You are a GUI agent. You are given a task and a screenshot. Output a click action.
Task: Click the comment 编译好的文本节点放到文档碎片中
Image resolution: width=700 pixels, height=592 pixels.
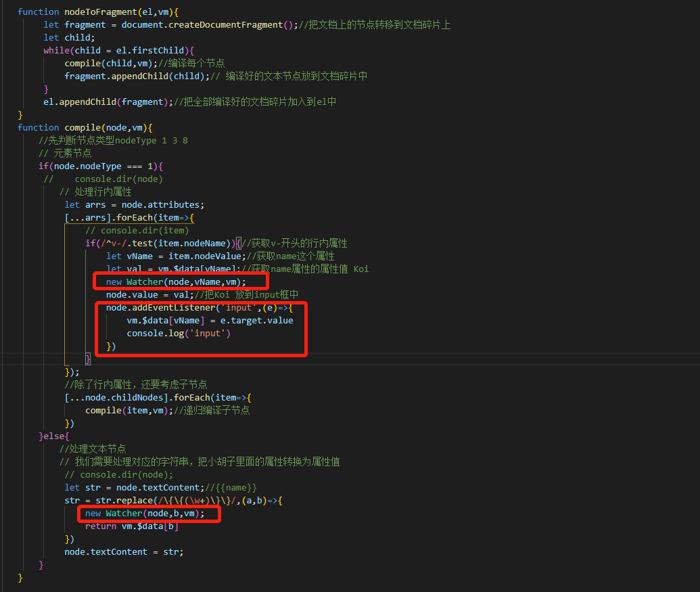[289, 76]
